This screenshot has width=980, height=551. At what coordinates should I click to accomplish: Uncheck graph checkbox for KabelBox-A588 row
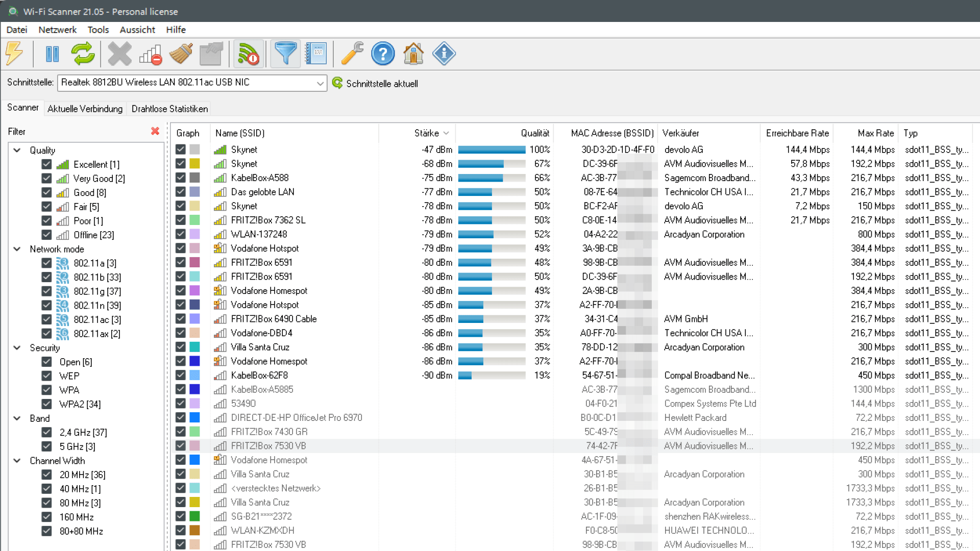pos(180,178)
